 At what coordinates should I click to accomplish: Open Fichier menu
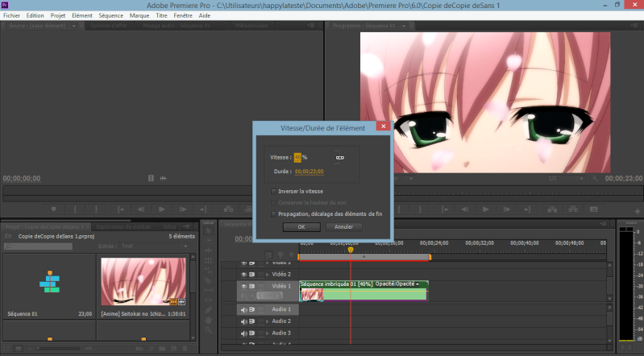(x=11, y=15)
